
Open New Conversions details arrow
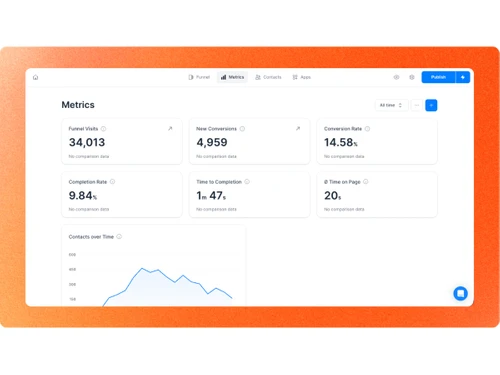coord(298,128)
